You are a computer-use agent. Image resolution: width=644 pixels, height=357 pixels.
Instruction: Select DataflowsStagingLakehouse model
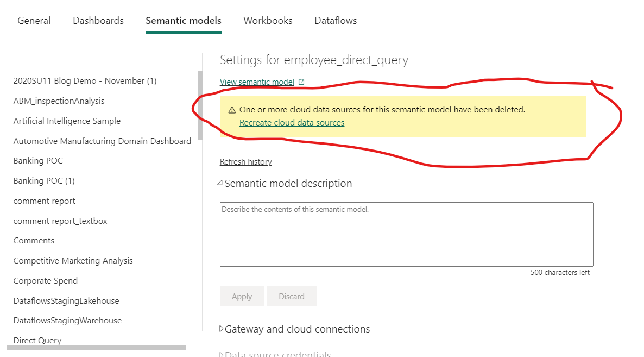[x=66, y=300]
